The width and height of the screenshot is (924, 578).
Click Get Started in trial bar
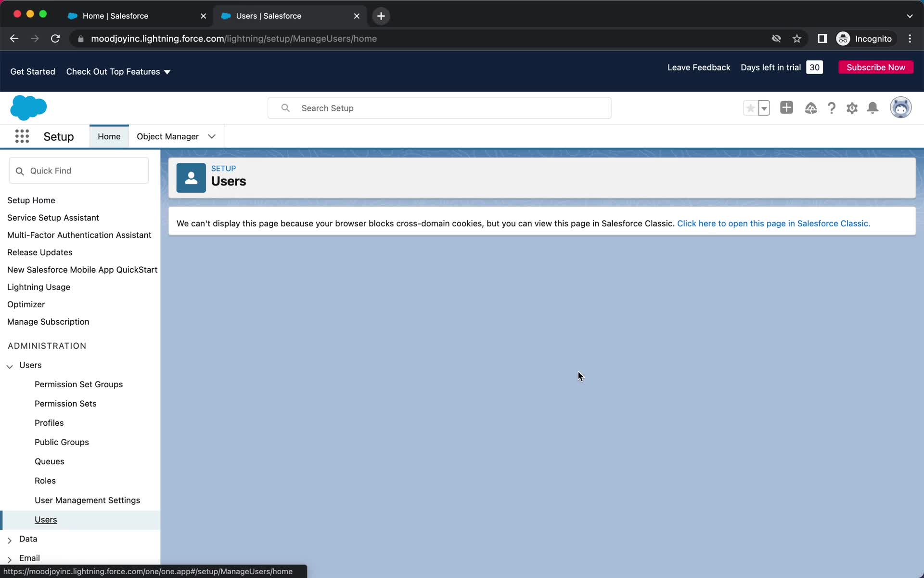[33, 71]
